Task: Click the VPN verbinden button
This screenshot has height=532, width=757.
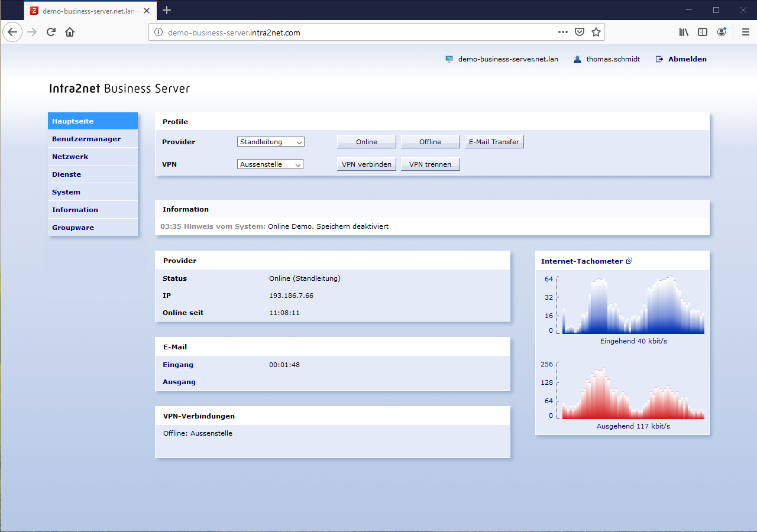Action: coord(367,164)
